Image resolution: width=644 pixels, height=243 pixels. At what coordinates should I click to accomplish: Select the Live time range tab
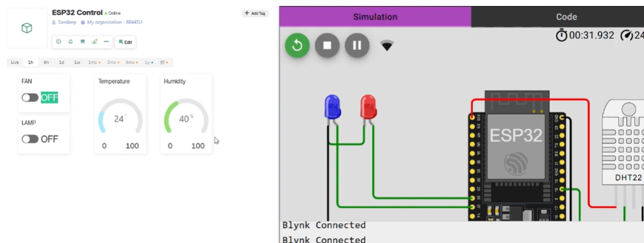[15, 63]
